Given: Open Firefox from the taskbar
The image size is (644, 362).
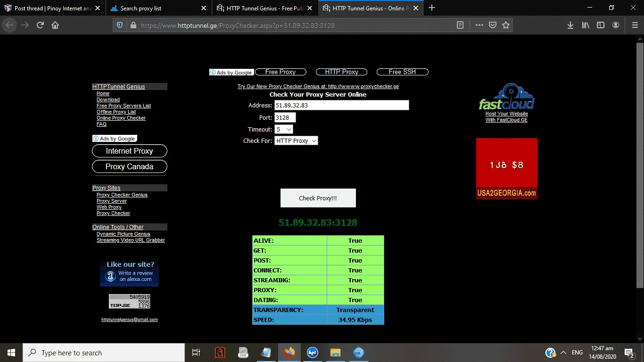Looking at the screenshot, I should click(289, 353).
